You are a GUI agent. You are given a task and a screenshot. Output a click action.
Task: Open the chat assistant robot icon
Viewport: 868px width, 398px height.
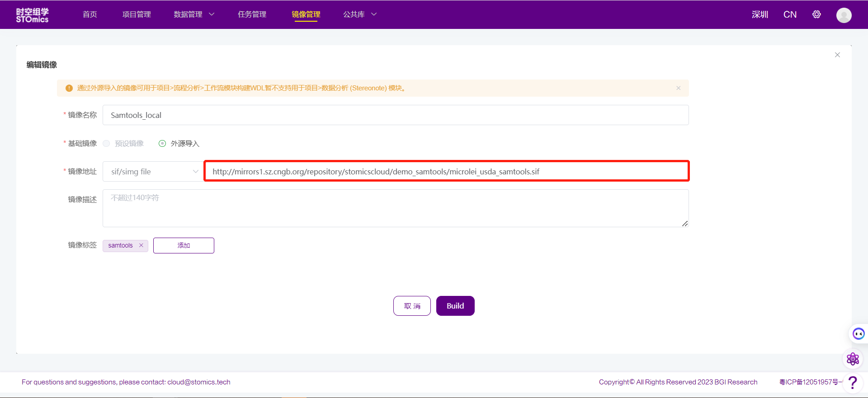click(x=858, y=334)
